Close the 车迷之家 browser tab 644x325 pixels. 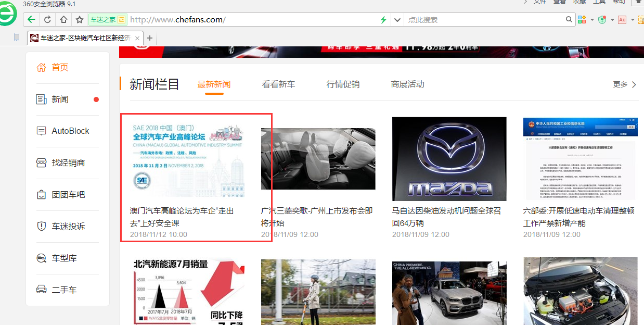[x=138, y=38]
